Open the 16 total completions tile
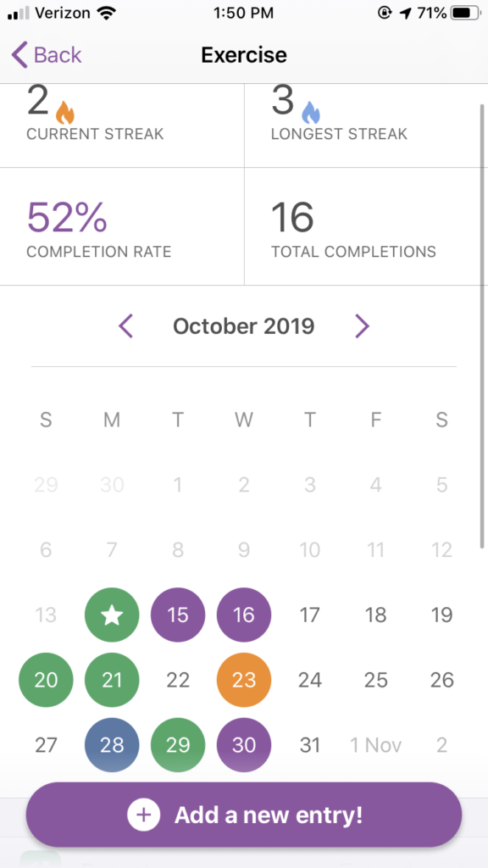 (x=366, y=226)
